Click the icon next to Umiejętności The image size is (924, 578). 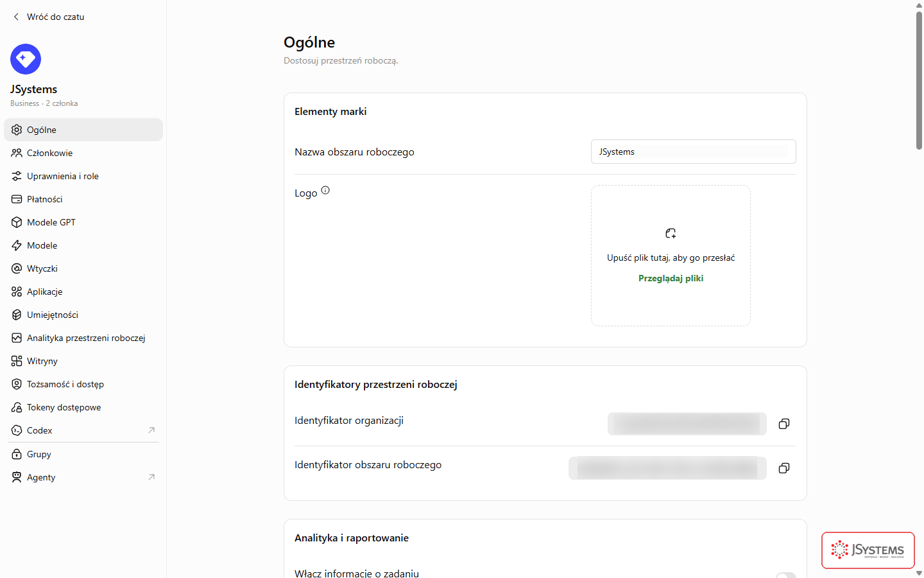pos(17,315)
